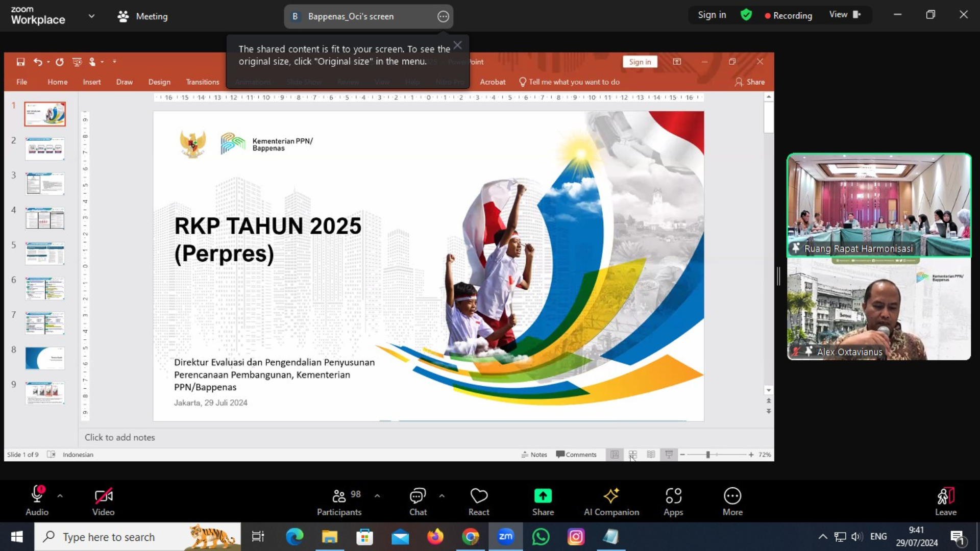Screen dimensions: 980x551
Task: Click the zoom slider handle
Action: click(x=708, y=455)
